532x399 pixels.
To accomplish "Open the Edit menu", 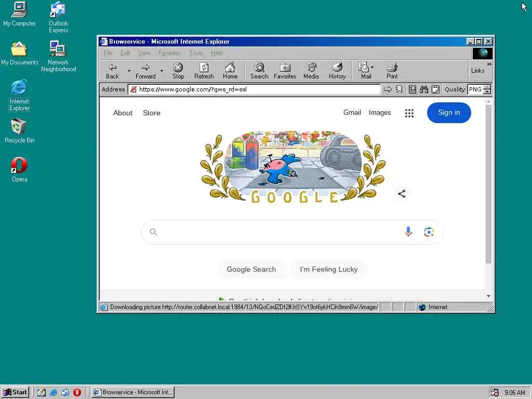I will pyautogui.click(x=125, y=53).
